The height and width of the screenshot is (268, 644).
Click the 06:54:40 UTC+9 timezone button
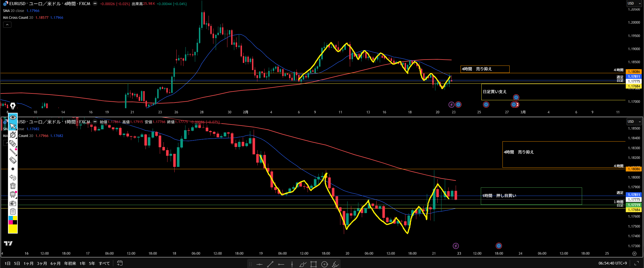613,263
